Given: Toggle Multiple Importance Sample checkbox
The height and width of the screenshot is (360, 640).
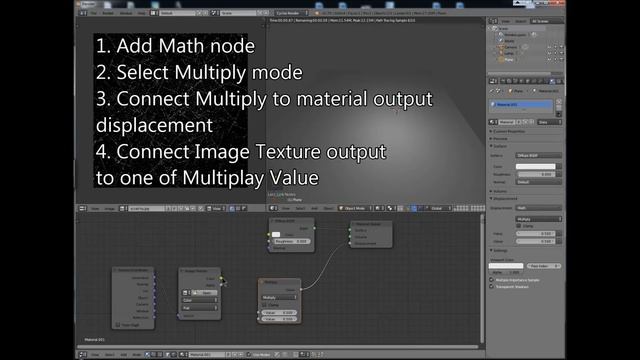Looking at the screenshot, I should (x=491, y=280).
